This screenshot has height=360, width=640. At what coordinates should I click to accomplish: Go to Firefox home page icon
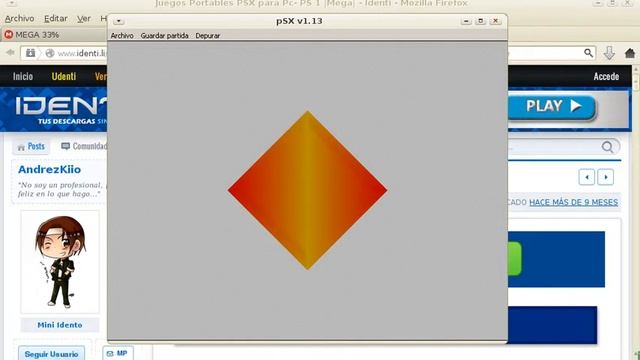(x=630, y=53)
